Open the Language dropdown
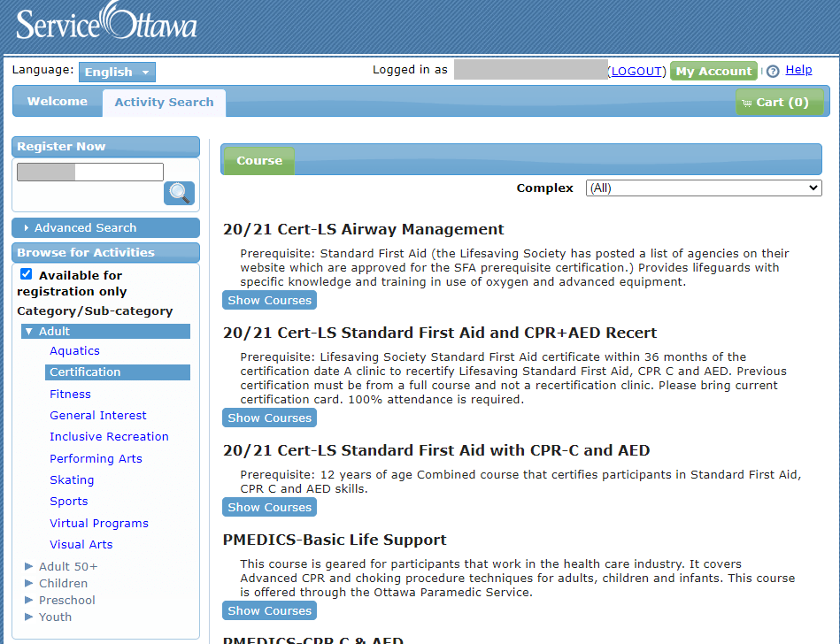This screenshot has width=840, height=644. point(117,73)
